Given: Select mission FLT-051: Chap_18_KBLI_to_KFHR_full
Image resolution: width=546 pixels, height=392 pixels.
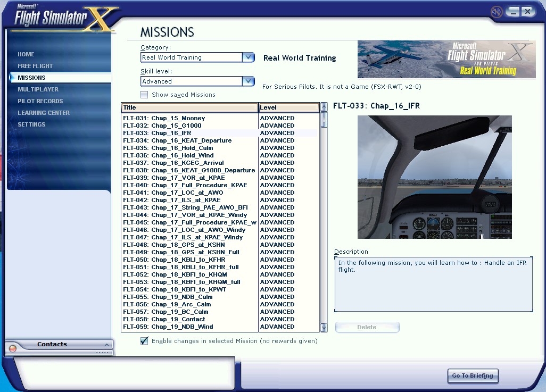Looking at the screenshot, I should [x=220, y=268].
